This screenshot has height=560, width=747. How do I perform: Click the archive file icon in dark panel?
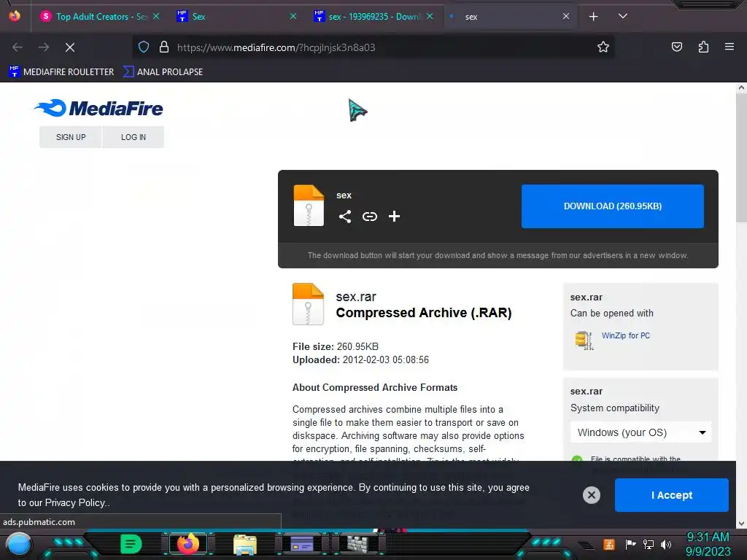[x=309, y=205]
